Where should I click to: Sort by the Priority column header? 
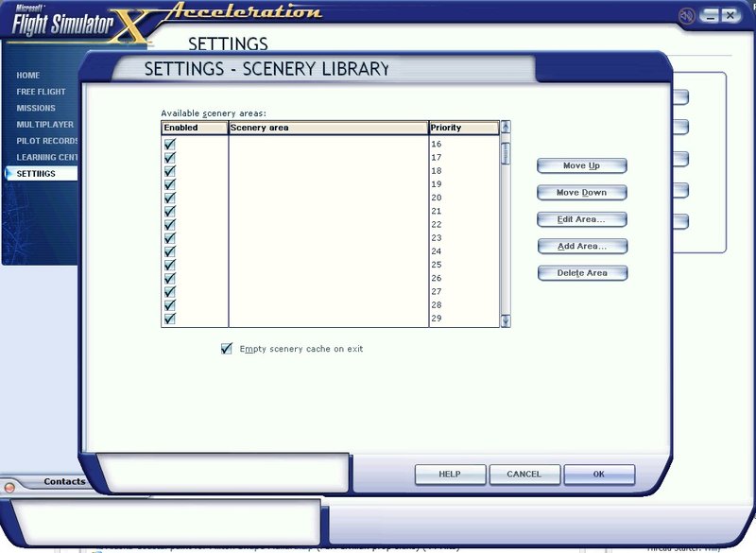click(x=463, y=128)
